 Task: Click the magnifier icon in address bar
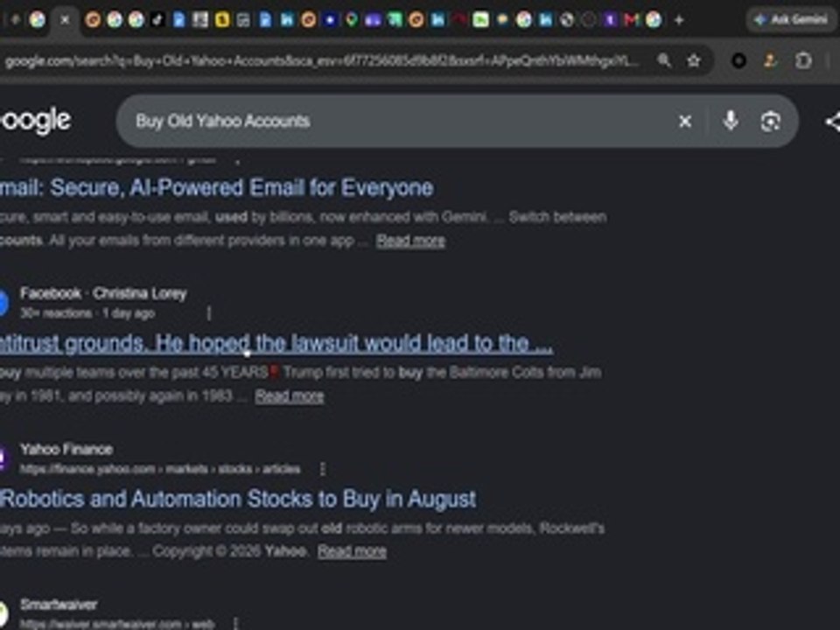664,60
